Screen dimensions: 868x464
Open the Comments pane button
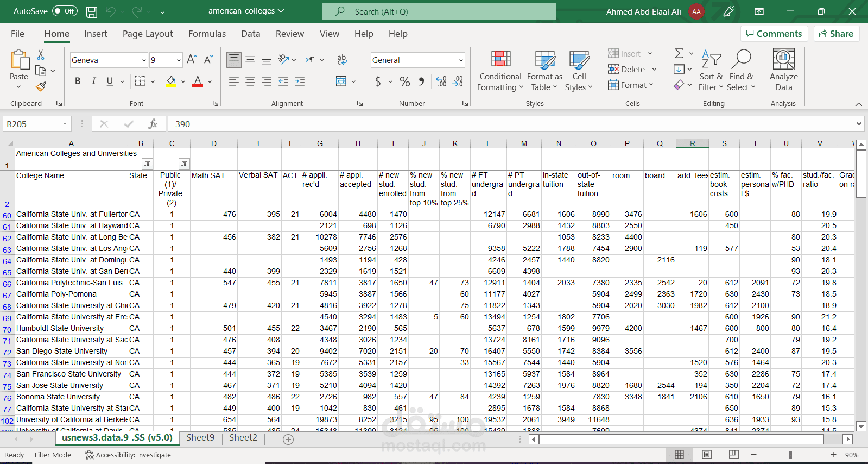pos(774,34)
